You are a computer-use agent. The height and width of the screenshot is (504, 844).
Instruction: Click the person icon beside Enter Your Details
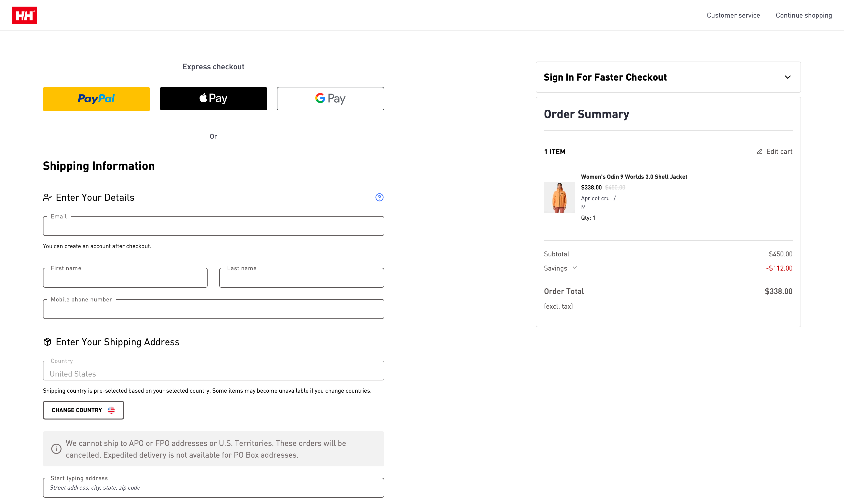[x=47, y=197]
